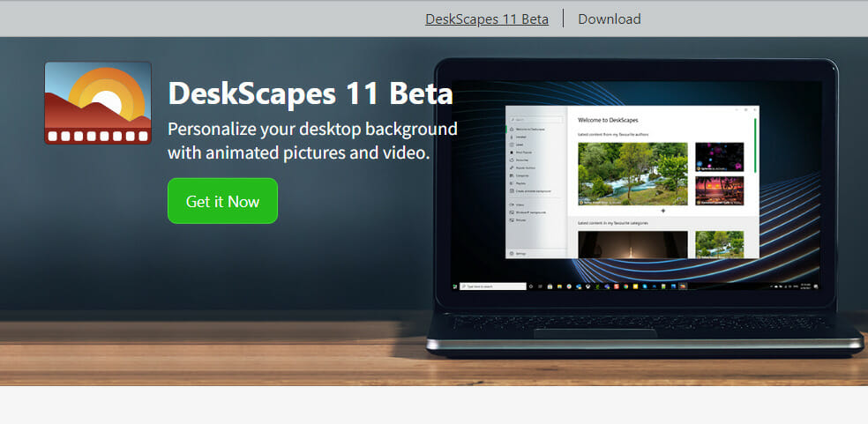Viewport: 868px width, 424px height.
Task: Click the large DeskScapes 11 Beta hero heading
Action: (310, 93)
